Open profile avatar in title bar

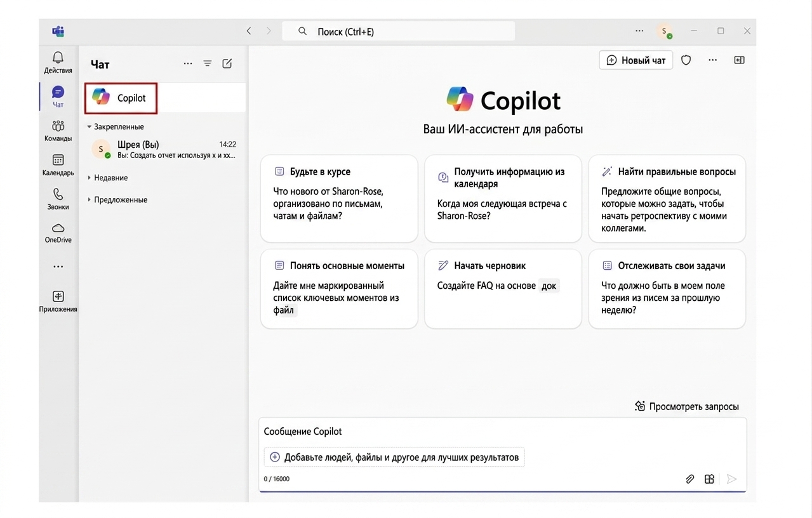tap(665, 31)
